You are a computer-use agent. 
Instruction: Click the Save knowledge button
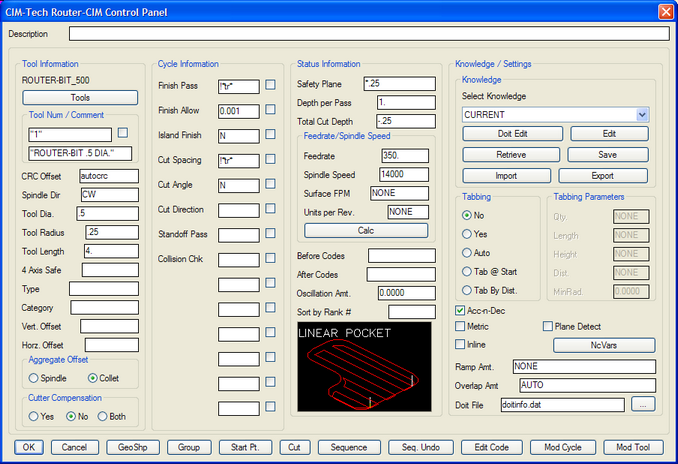tap(608, 155)
